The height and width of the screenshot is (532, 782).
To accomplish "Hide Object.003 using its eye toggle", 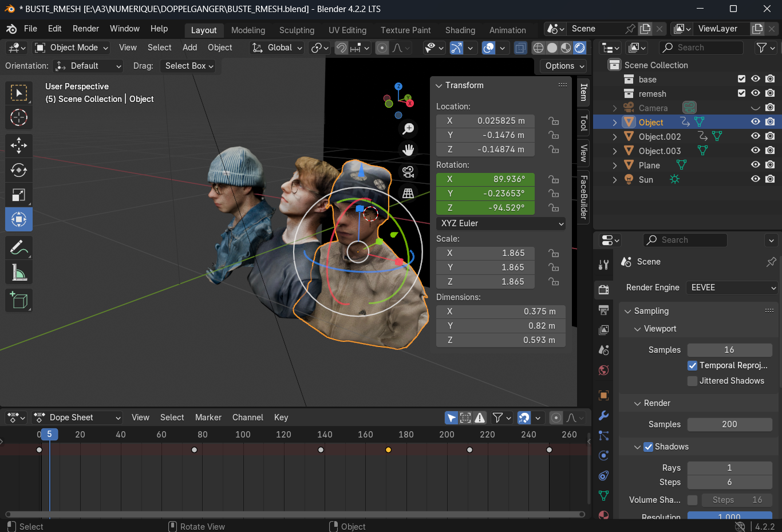I will click(x=755, y=150).
